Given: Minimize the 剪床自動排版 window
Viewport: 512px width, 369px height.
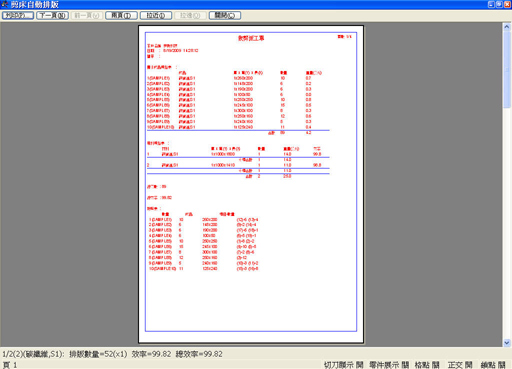Looking at the screenshot, I should tap(491, 4).
